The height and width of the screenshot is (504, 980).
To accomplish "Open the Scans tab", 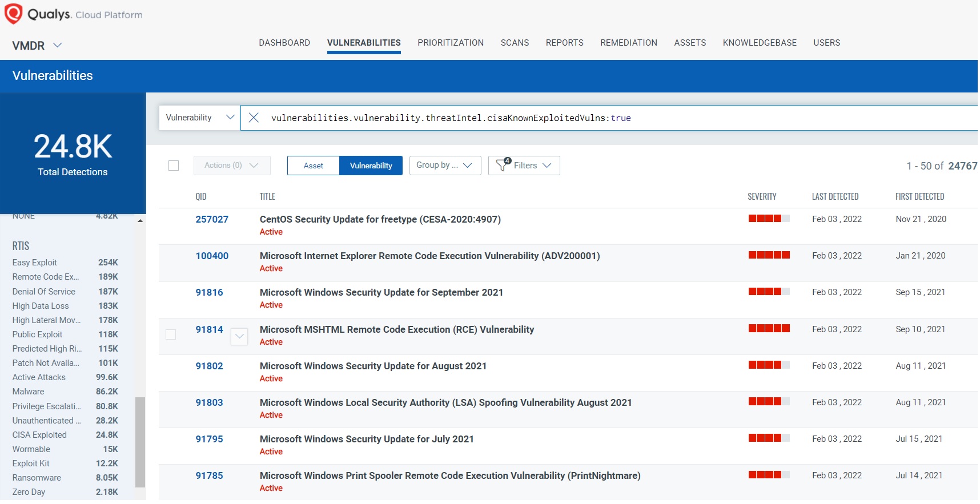I will 515,43.
